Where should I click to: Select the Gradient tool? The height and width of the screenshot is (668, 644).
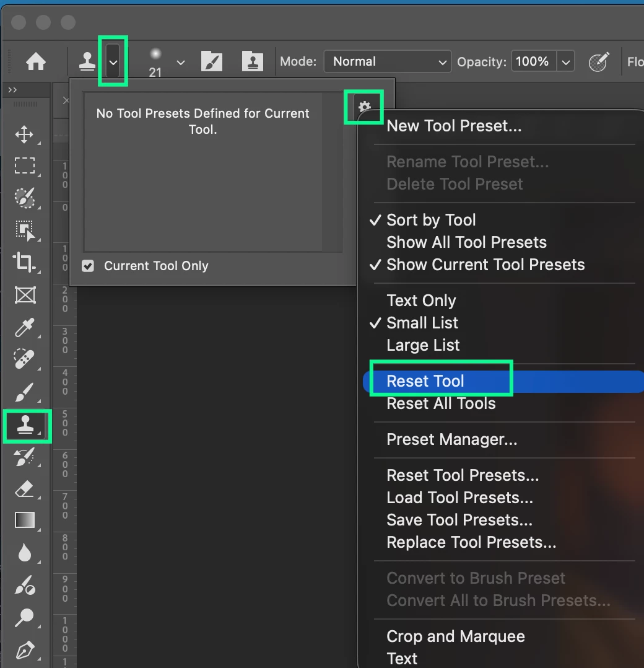[25, 520]
